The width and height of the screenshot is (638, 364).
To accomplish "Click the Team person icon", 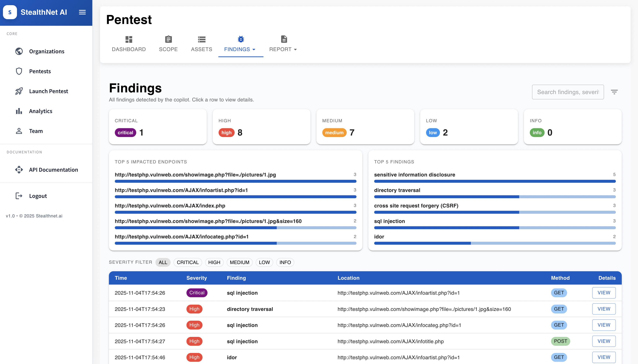I will pyautogui.click(x=19, y=131).
